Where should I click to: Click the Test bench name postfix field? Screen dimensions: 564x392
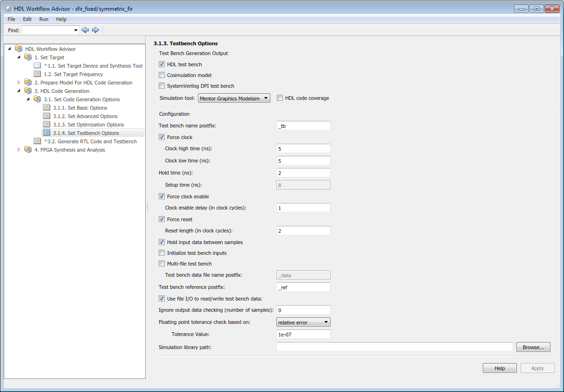pyautogui.click(x=303, y=126)
